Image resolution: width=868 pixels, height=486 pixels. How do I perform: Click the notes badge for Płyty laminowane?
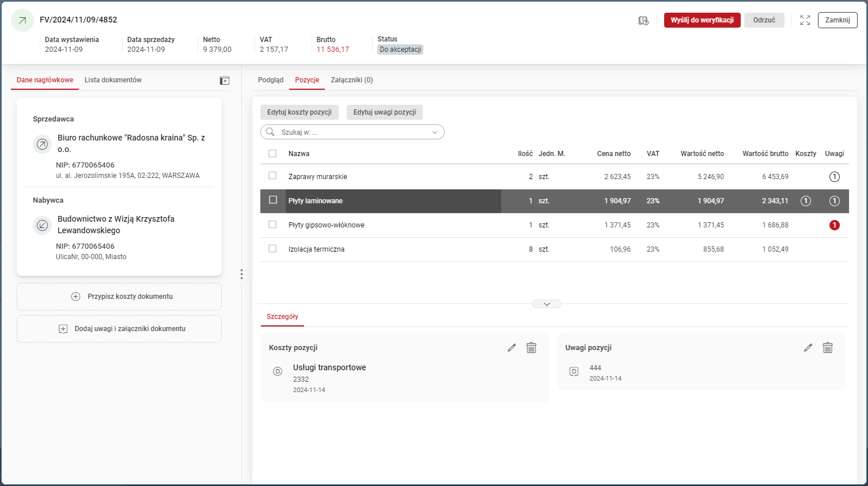(x=834, y=201)
